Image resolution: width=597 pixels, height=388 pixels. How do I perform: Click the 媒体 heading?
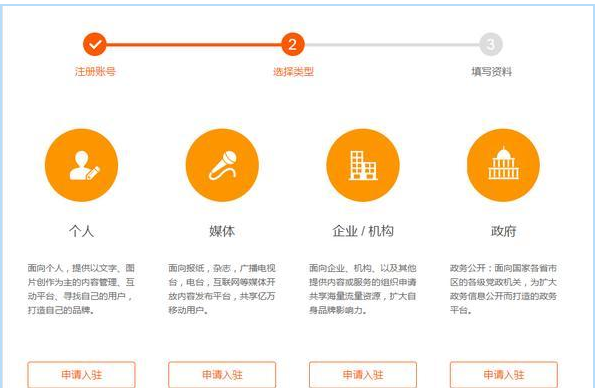(222, 231)
